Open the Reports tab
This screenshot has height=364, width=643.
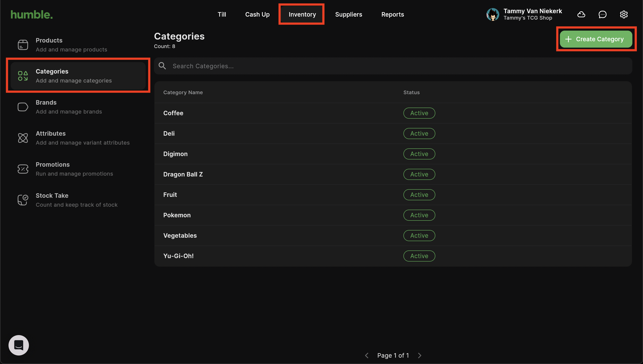click(393, 14)
